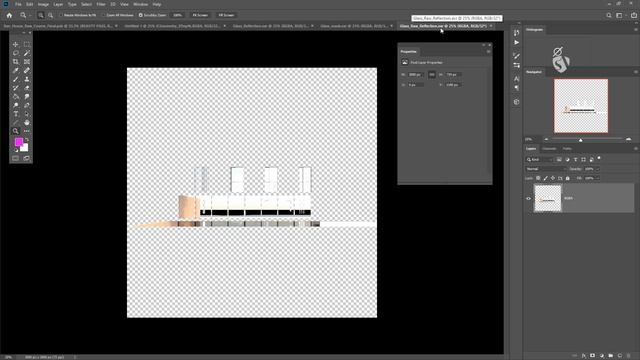Image resolution: width=640 pixels, height=360 pixels.
Task: Select the Eraser tool
Action: coord(27,88)
